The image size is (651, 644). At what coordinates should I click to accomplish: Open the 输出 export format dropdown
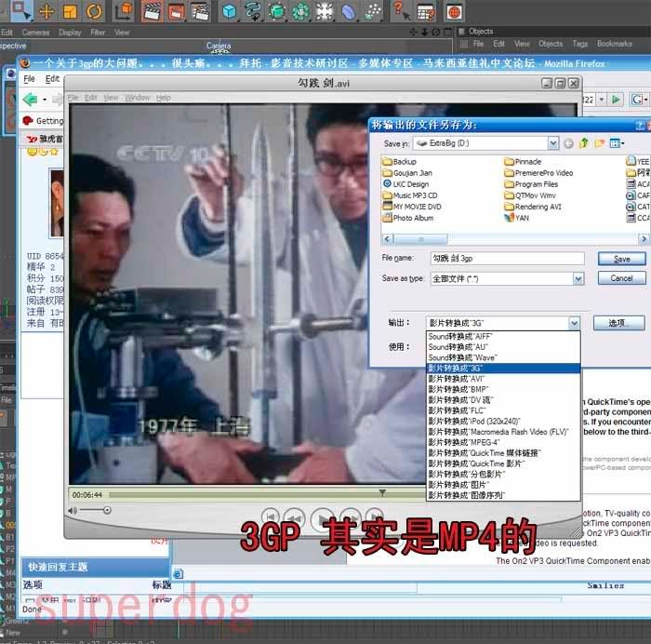574,323
